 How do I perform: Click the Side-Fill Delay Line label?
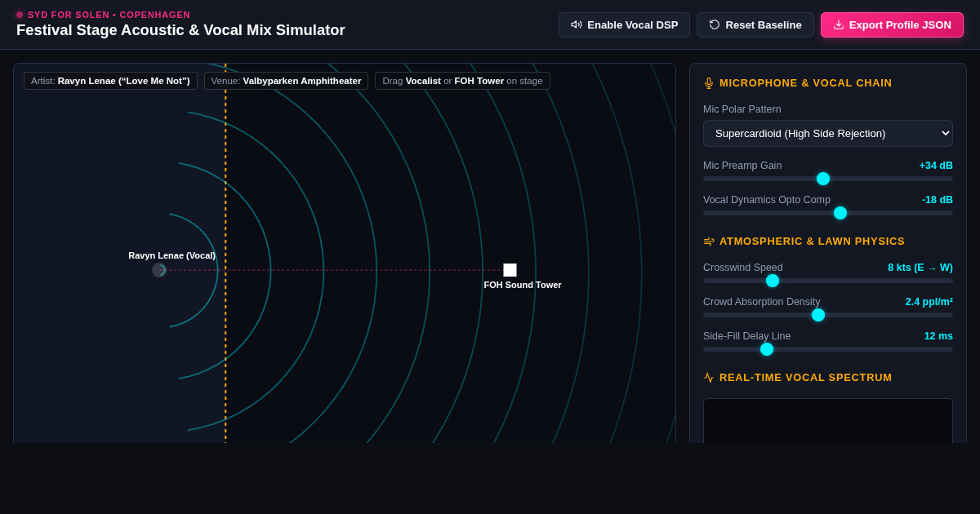tap(746, 336)
